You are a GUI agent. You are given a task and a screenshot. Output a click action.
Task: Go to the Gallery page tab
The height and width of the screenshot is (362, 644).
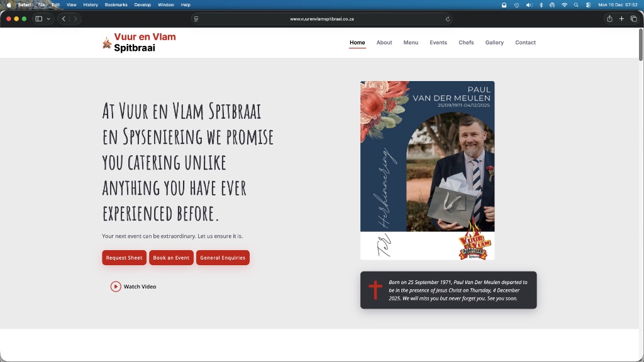click(494, 43)
